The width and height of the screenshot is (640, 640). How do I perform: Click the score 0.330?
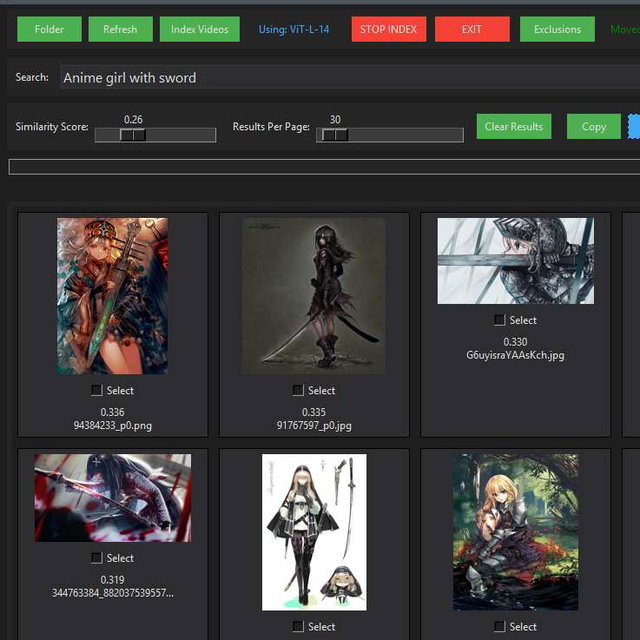coord(516,342)
